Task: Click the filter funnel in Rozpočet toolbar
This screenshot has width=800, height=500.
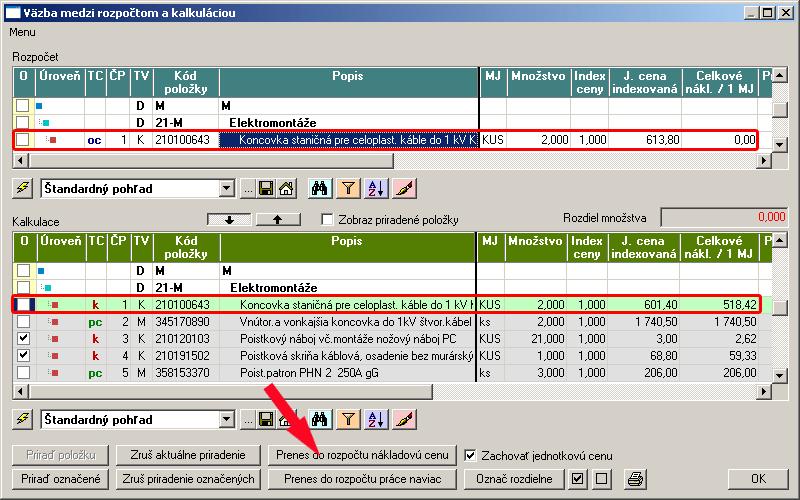Action: click(x=348, y=189)
